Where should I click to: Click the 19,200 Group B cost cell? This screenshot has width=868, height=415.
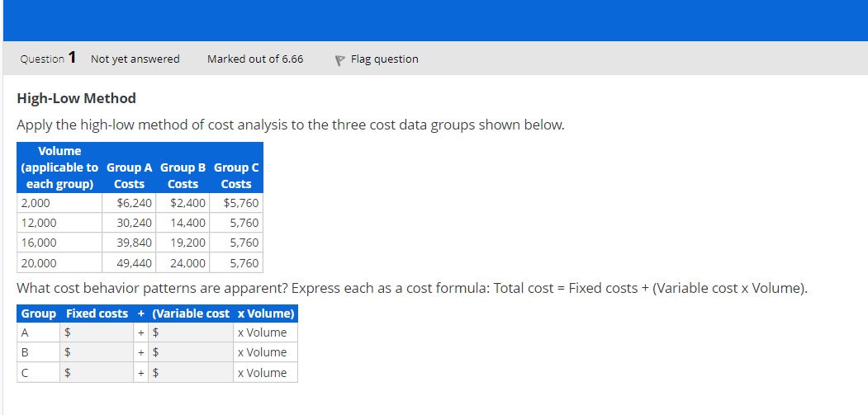[x=183, y=243]
